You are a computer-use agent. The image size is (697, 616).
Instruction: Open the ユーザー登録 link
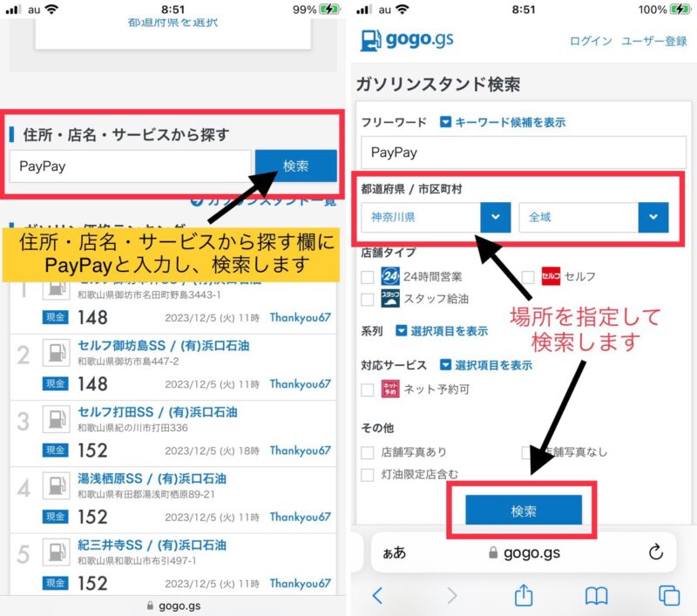(654, 41)
